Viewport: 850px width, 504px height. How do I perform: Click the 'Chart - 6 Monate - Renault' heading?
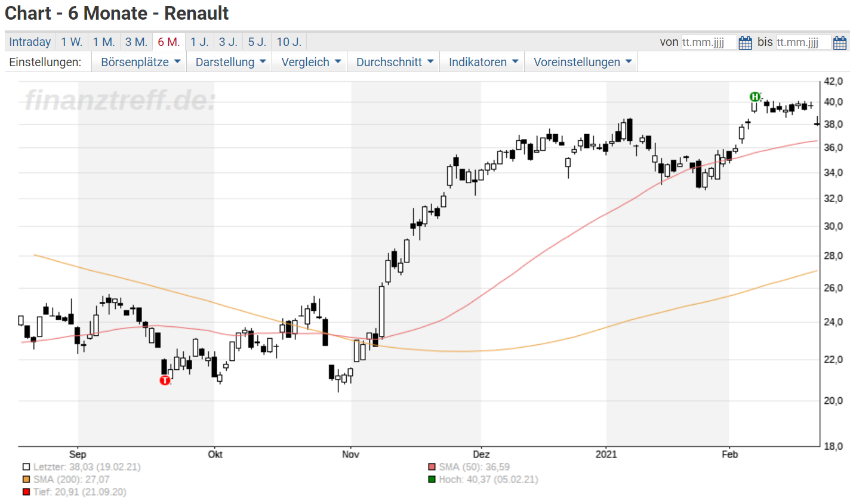(117, 13)
